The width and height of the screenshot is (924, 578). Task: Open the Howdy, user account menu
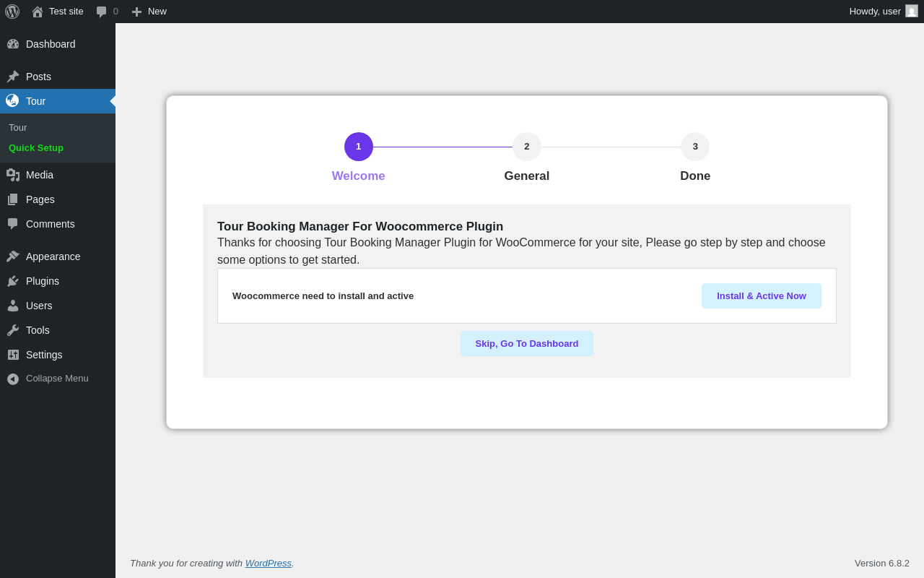pyautogui.click(x=884, y=12)
